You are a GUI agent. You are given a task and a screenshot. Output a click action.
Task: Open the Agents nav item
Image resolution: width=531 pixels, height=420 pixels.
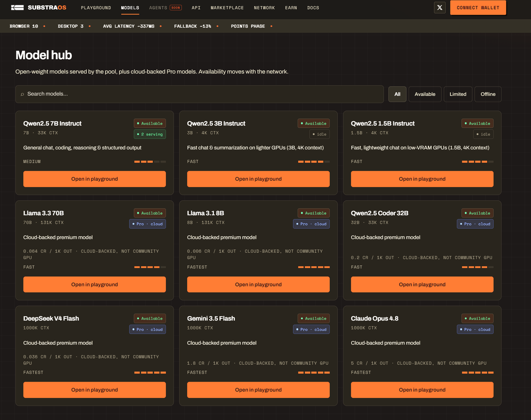[x=158, y=8]
